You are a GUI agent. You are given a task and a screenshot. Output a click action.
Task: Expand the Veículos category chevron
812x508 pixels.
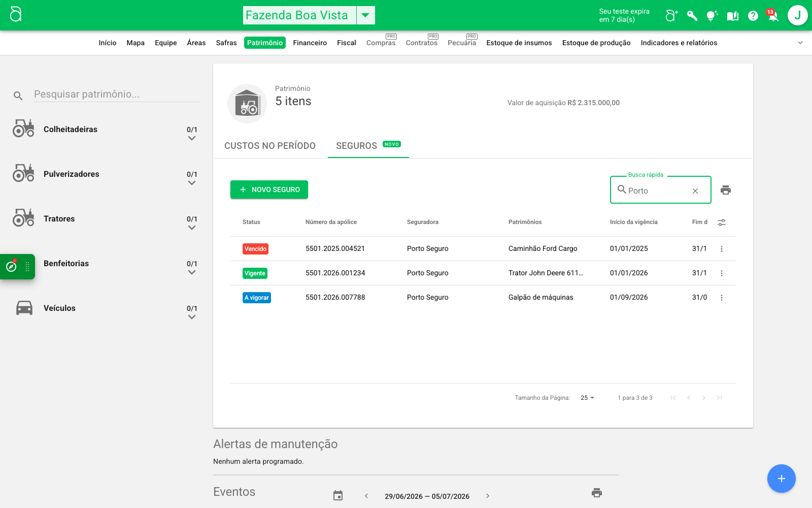tap(192, 317)
